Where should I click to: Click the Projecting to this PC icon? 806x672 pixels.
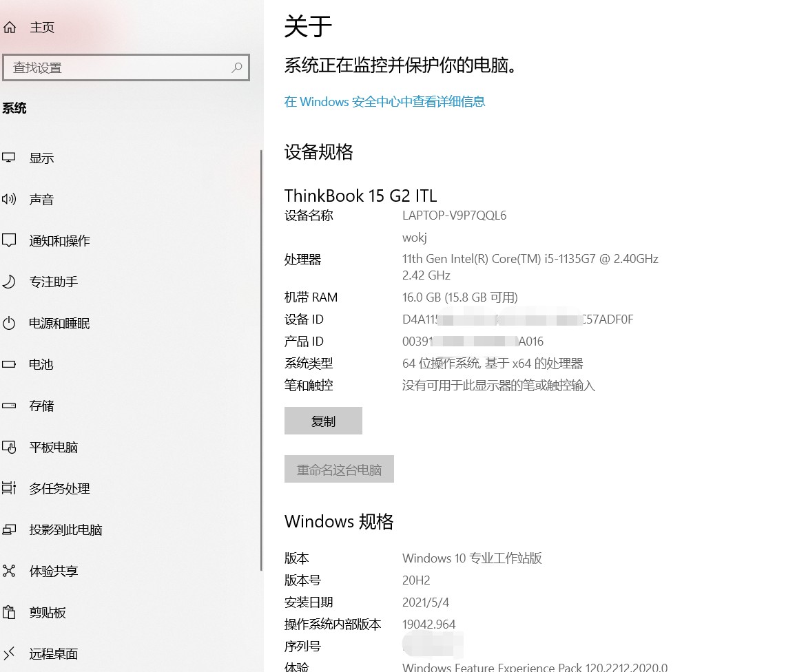pyautogui.click(x=9, y=529)
